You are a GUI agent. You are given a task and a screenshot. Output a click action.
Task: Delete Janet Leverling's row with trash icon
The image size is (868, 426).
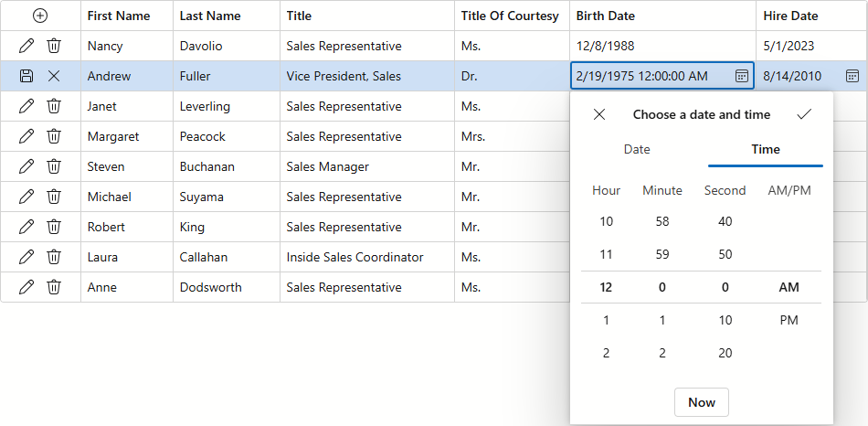(54, 106)
